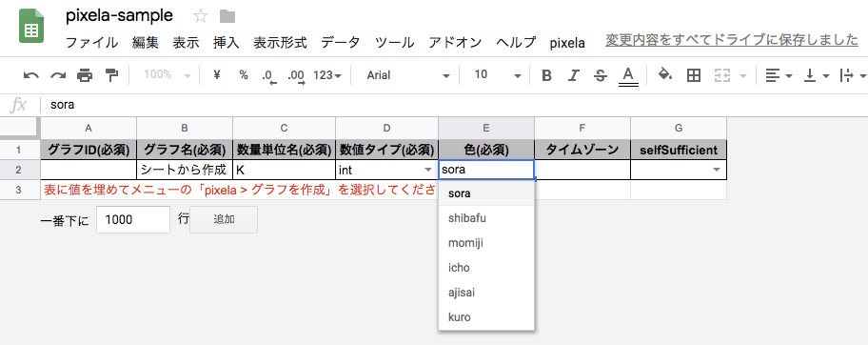Open more number formats 123 dropdown
This screenshot has width=868, height=345.
click(x=327, y=75)
